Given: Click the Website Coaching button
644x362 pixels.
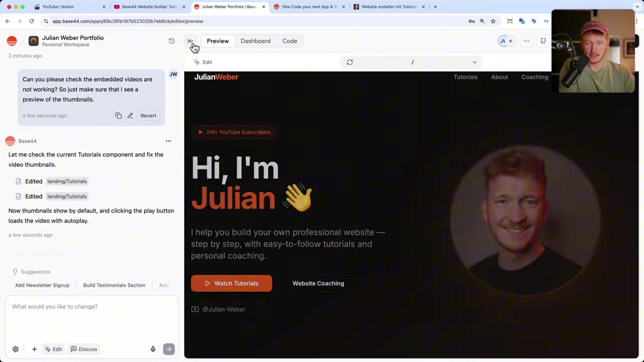Looking at the screenshot, I should (x=318, y=284).
